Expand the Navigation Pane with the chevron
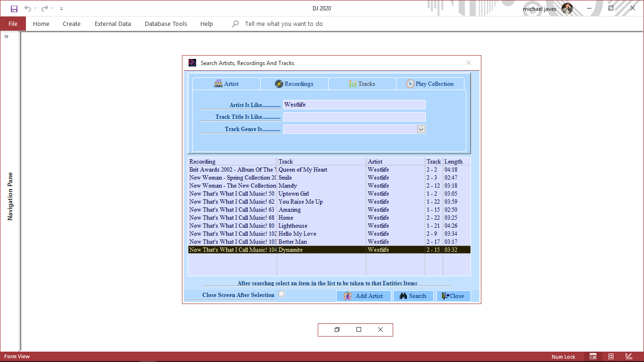 7,36
